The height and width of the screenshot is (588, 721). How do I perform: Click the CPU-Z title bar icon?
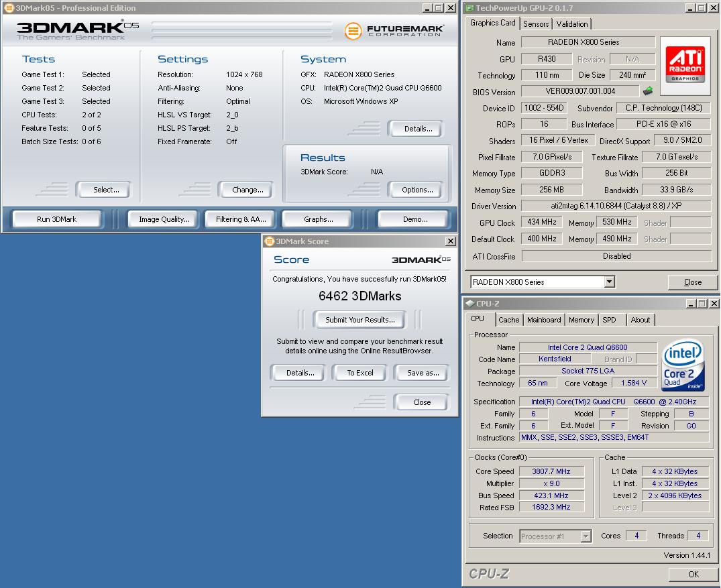pos(470,304)
